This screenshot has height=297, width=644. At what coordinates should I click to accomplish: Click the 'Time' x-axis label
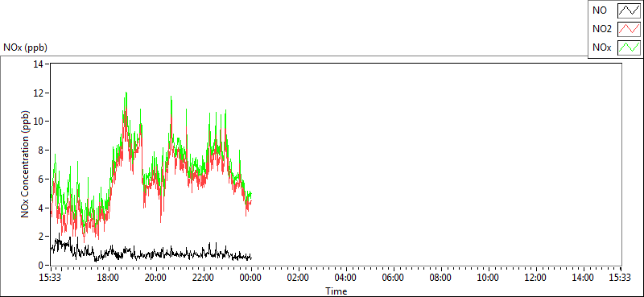(x=336, y=291)
